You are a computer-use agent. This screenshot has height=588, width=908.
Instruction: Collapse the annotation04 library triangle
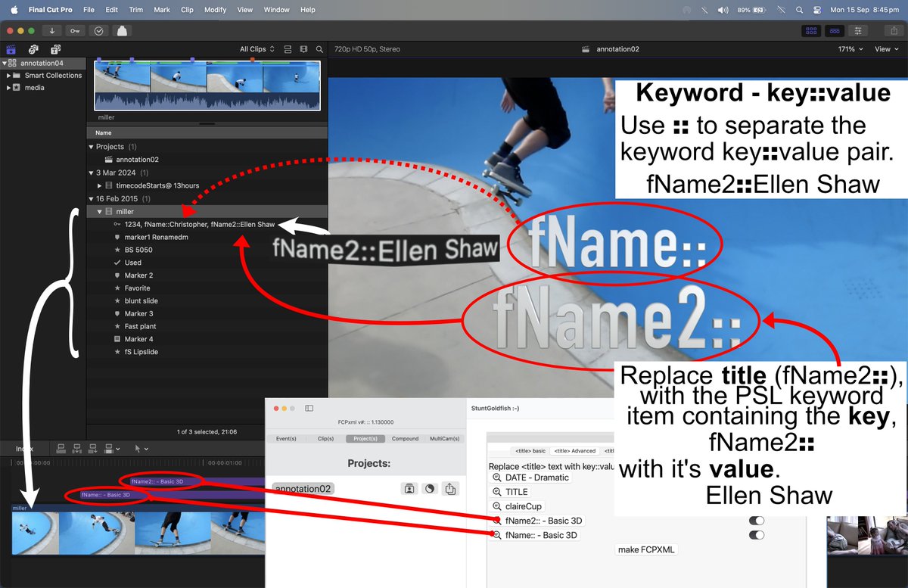(4, 63)
